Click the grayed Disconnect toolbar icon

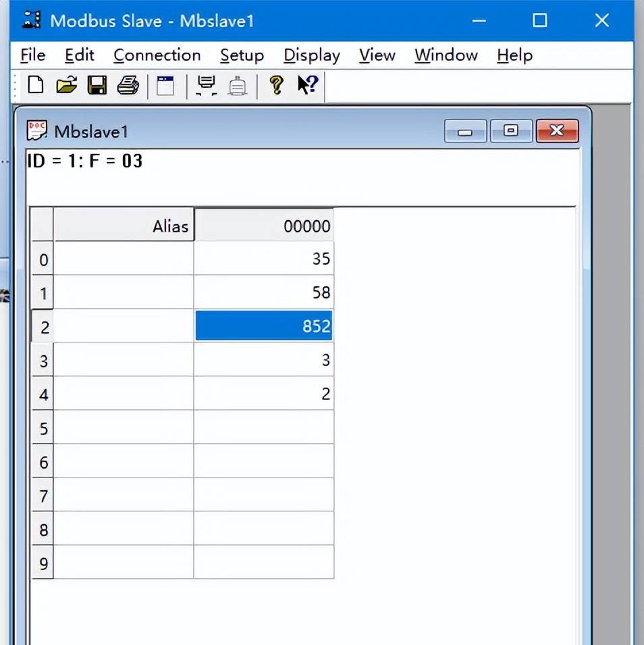pyautogui.click(x=238, y=85)
